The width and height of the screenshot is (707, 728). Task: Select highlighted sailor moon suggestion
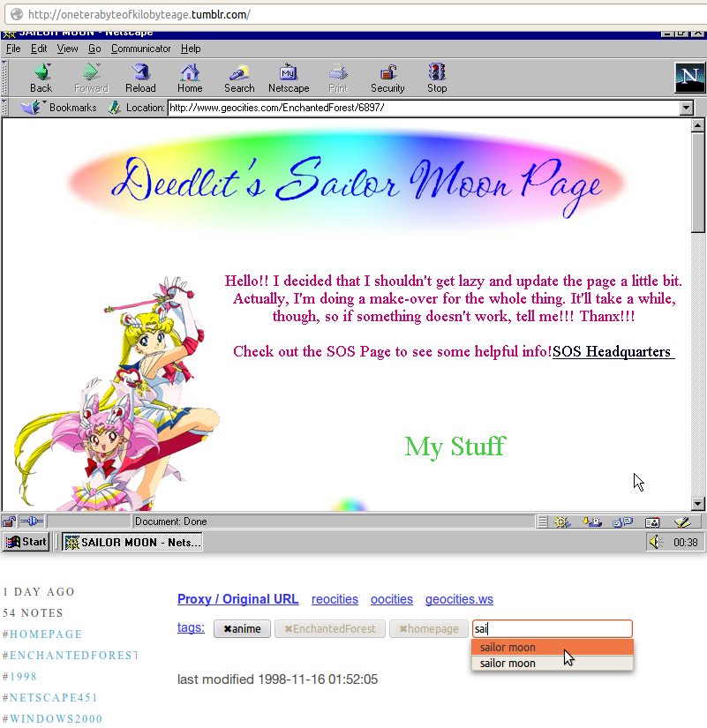tap(553, 647)
